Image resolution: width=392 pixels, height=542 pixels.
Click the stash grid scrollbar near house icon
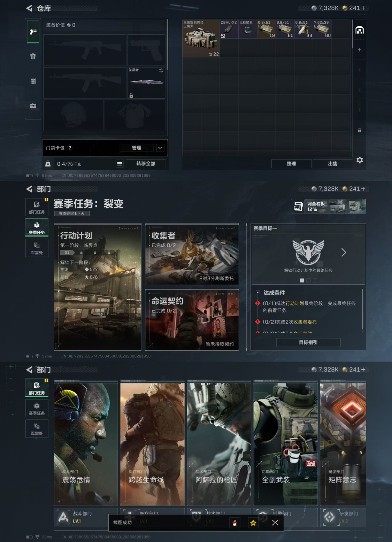[352, 34]
